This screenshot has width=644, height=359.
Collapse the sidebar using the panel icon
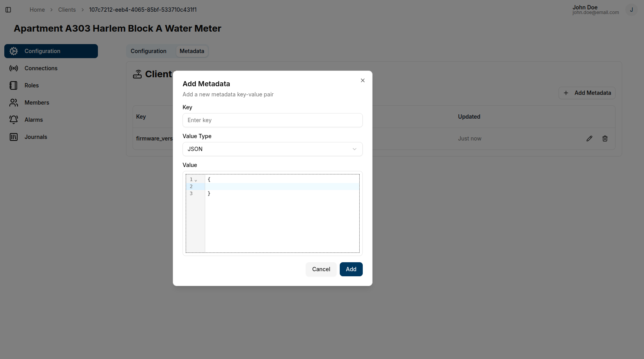(x=8, y=9)
